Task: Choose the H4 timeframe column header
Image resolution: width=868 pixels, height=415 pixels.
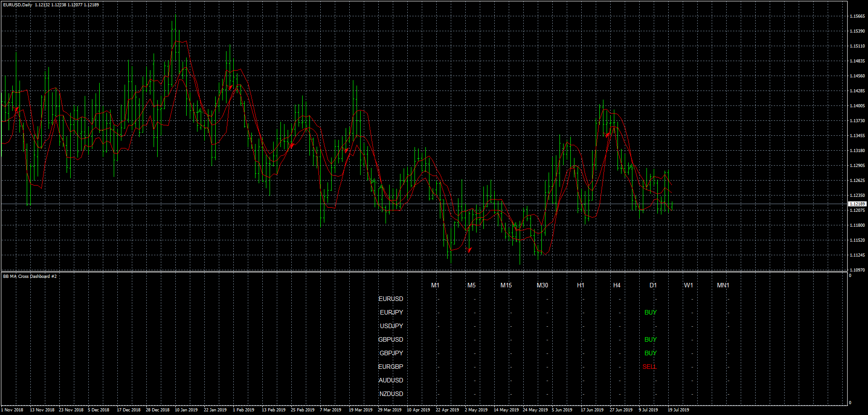Action: [617, 285]
